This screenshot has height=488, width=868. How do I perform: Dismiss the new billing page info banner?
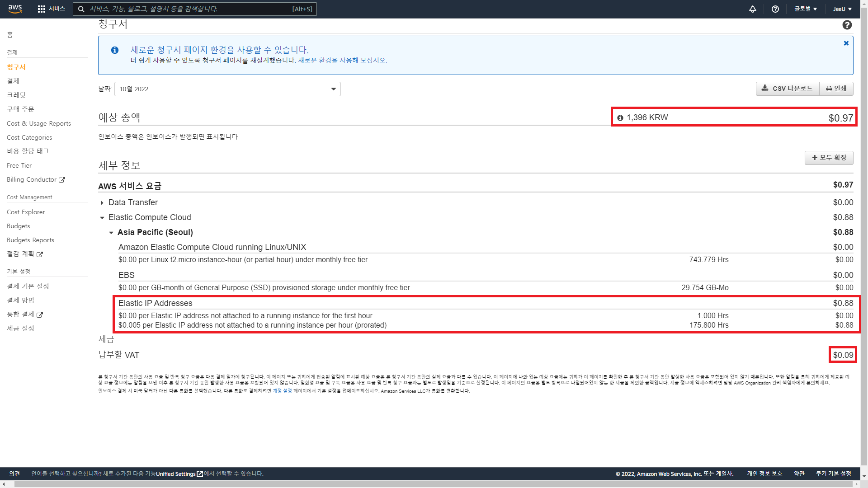coord(846,43)
